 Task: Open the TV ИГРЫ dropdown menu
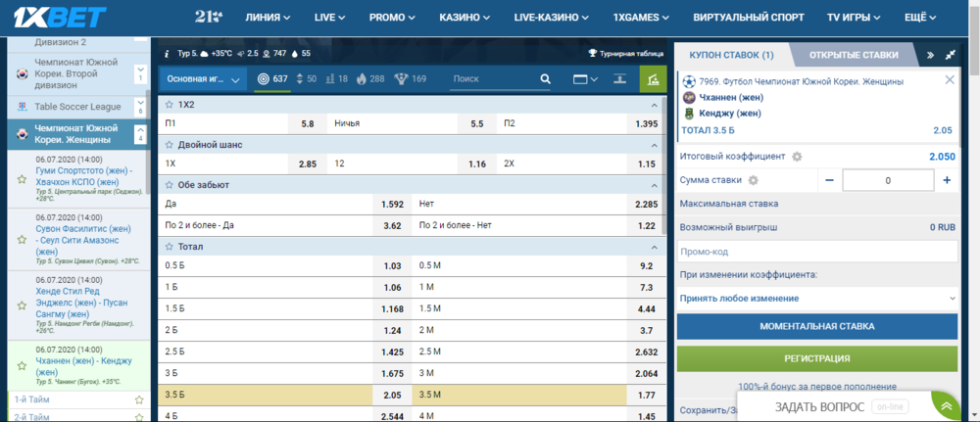click(x=854, y=18)
